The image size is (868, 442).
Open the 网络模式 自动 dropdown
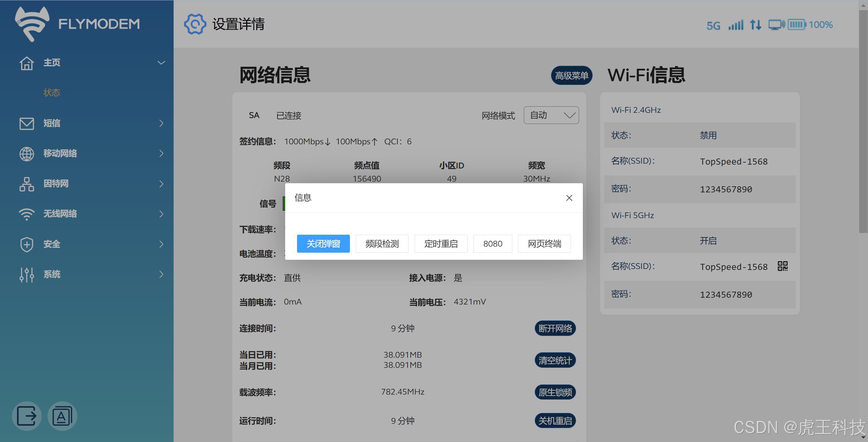click(551, 115)
